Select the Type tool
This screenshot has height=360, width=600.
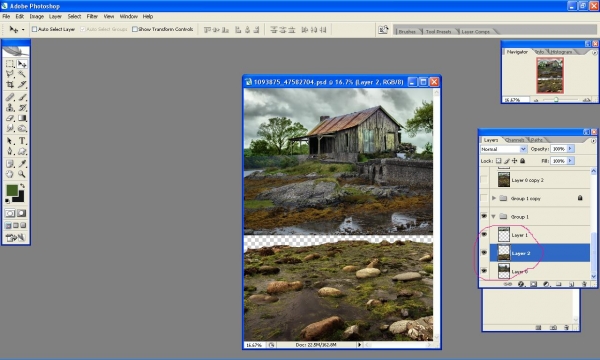pos(22,141)
